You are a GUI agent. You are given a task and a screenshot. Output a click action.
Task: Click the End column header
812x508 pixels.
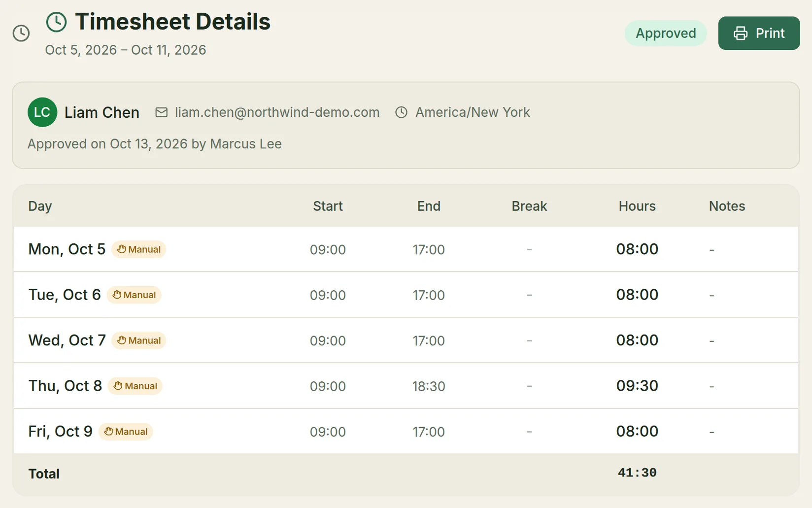[x=429, y=206]
